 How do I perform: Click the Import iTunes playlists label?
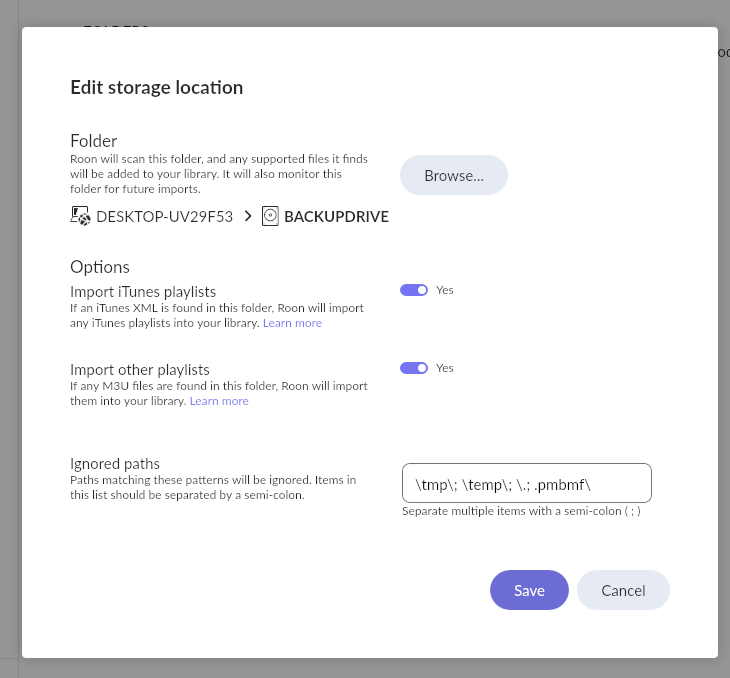tap(143, 291)
